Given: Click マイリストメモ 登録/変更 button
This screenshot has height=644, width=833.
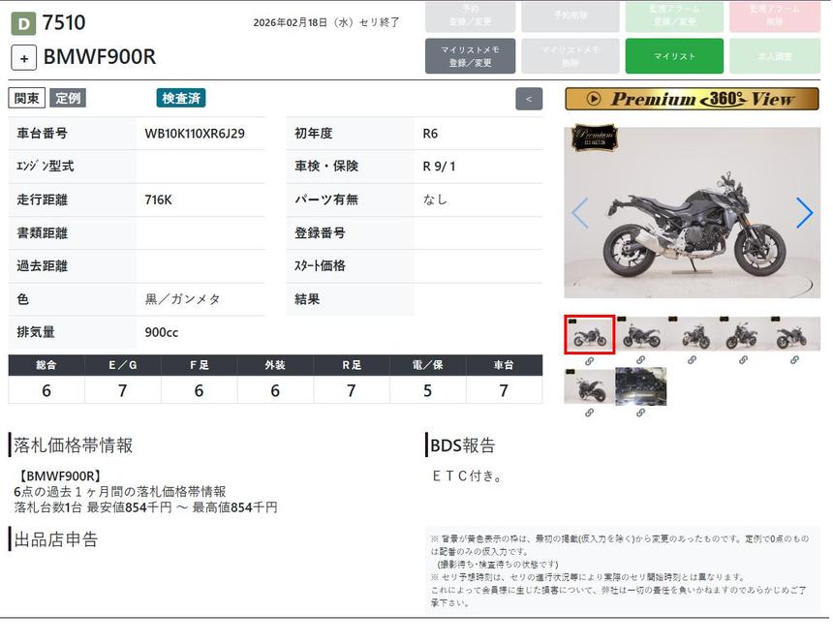Looking at the screenshot, I should (470, 56).
